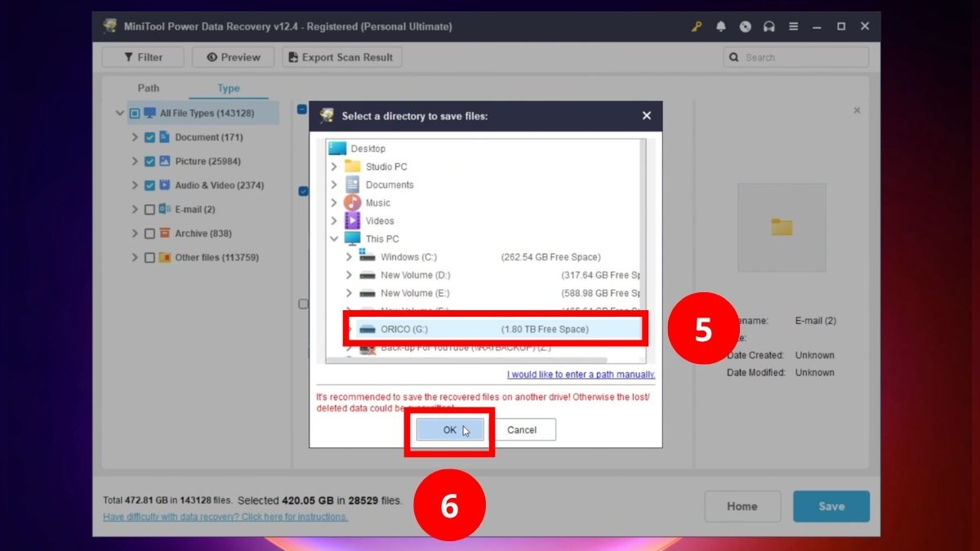Image resolution: width=980 pixels, height=551 pixels.
Task: Confirm with the OK button
Action: (x=450, y=430)
